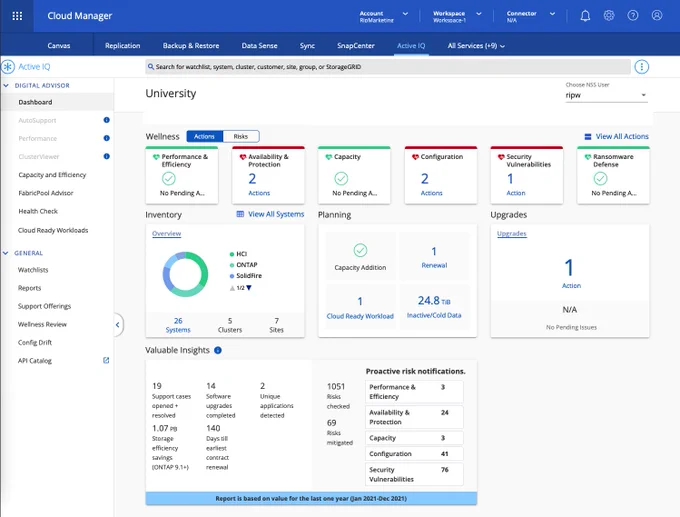Screen dimensions: 680x517
Task: Open Capacity and Efficiency in sidebar
Action: coord(52,175)
